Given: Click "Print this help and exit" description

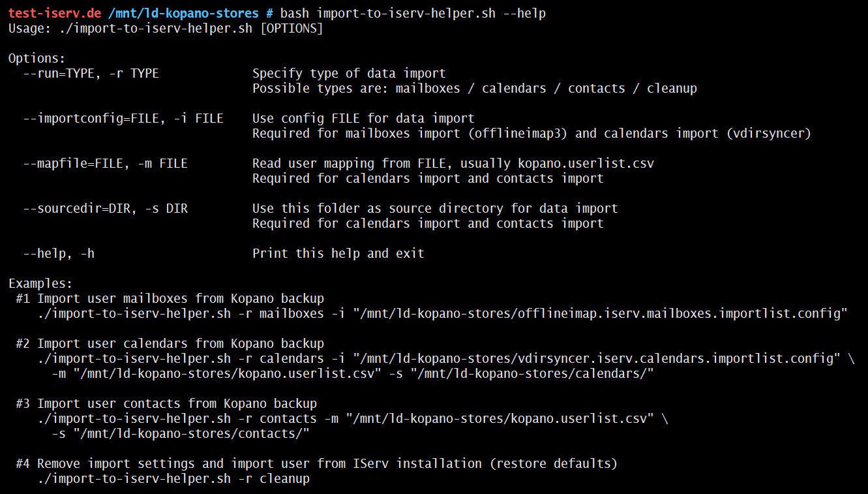Looking at the screenshot, I should click(x=338, y=253).
